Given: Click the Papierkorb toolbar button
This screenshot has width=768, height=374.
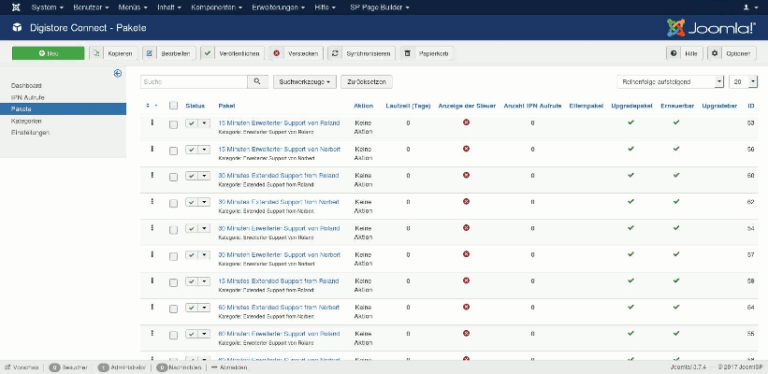Looking at the screenshot, I should coord(427,53).
